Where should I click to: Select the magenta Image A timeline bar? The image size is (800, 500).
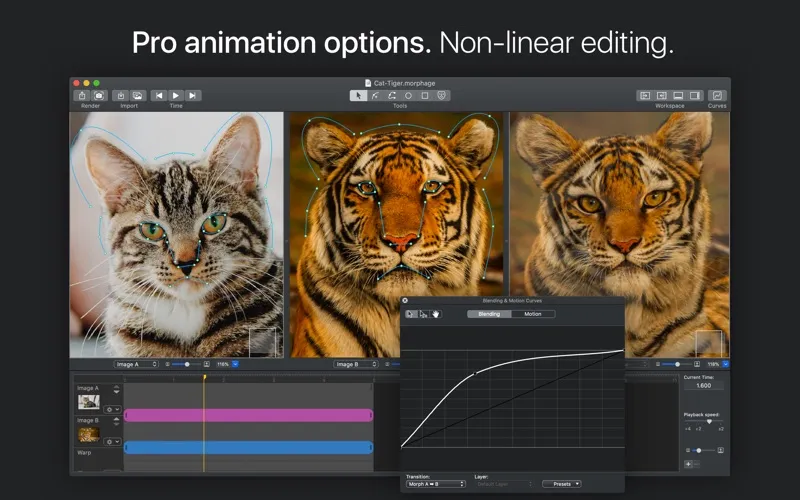pyautogui.click(x=248, y=415)
